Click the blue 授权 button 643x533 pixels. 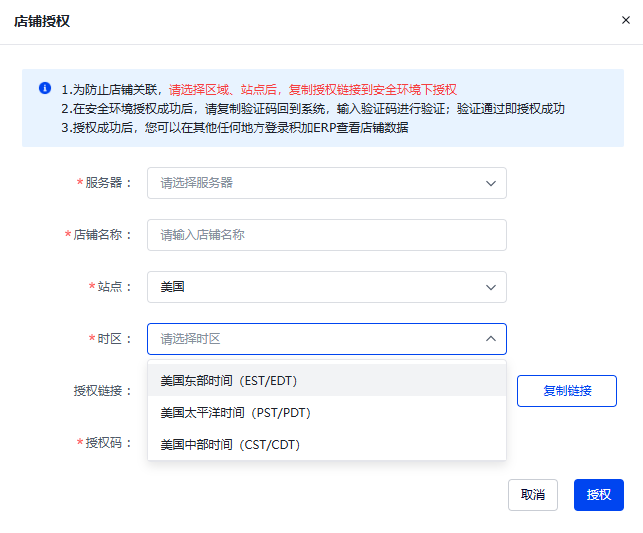pos(598,495)
